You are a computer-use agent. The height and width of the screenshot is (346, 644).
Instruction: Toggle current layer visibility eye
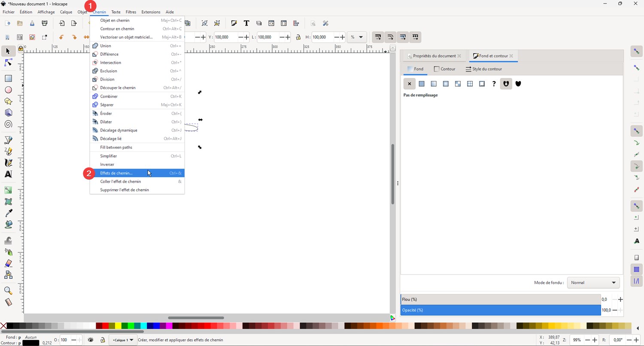tap(91, 340)
